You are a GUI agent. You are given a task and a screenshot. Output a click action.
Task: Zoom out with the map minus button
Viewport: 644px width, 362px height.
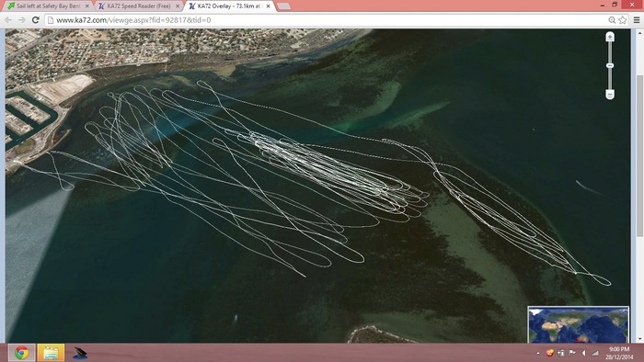(610, 95)
